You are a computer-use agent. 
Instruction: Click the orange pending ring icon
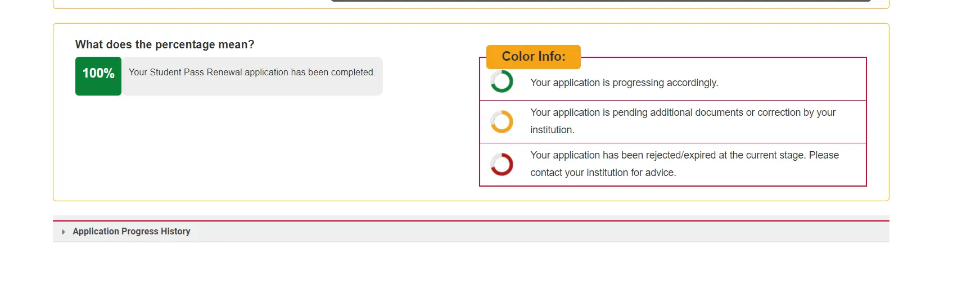point(502,121)
